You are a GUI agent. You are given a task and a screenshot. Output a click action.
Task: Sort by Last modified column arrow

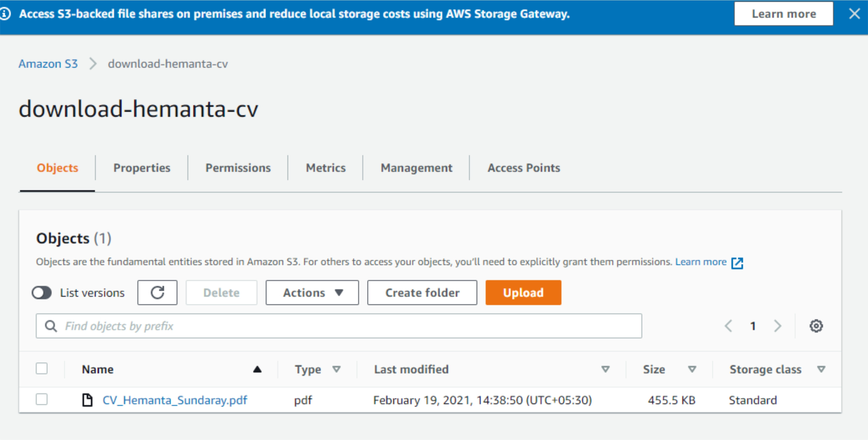click(605, 369)
